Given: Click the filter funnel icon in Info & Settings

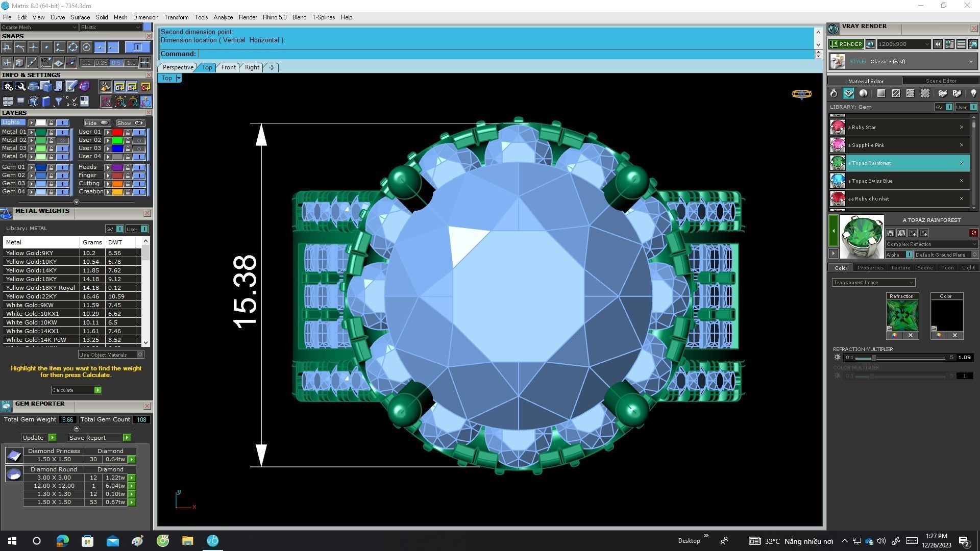Looking at the screenshot, I should 59,102.
